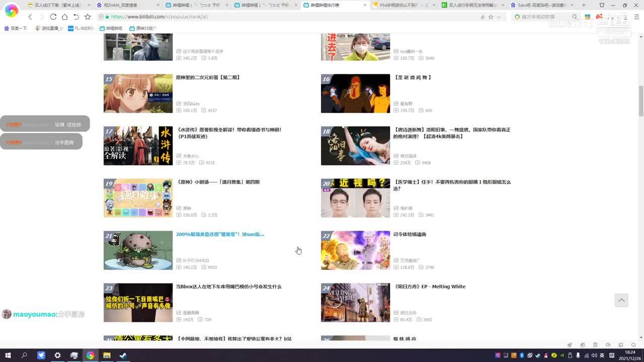Screen dimensions: 644x362
Task: Expand the address bar dropdown arrow
Action: tap(499, 17)
